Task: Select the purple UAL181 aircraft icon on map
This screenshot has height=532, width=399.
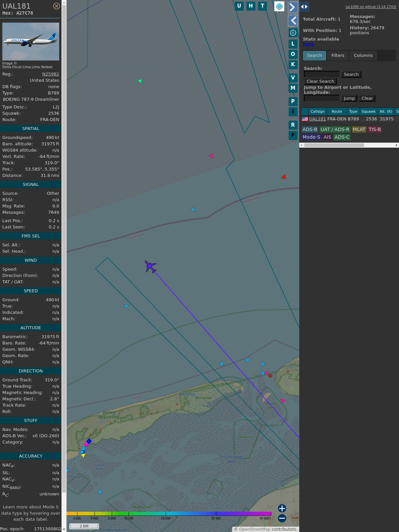Action: click(x=150, y=267)
